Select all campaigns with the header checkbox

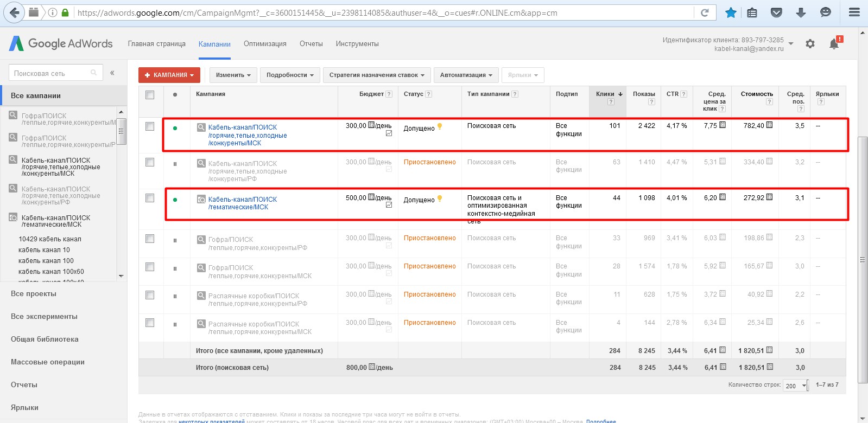(150, 95)
